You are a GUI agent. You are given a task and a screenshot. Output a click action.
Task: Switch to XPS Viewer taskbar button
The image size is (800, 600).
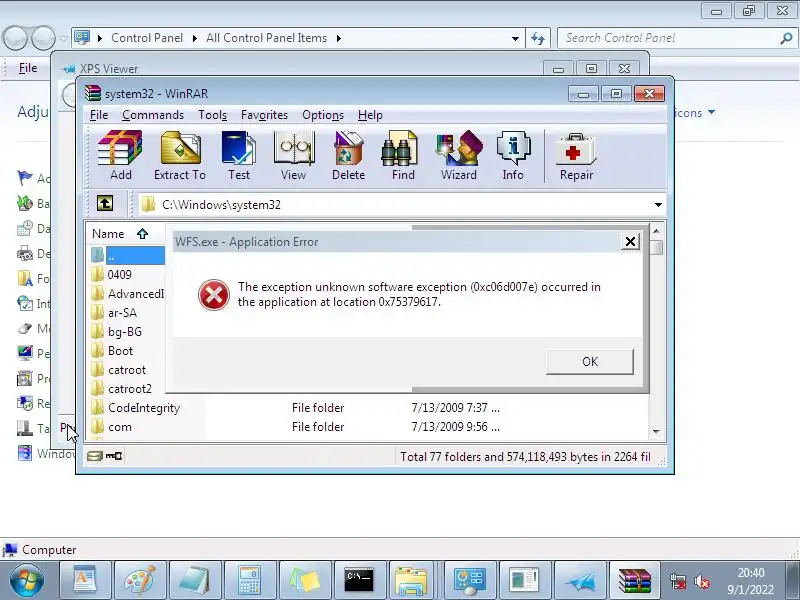[x=580, y=580]
